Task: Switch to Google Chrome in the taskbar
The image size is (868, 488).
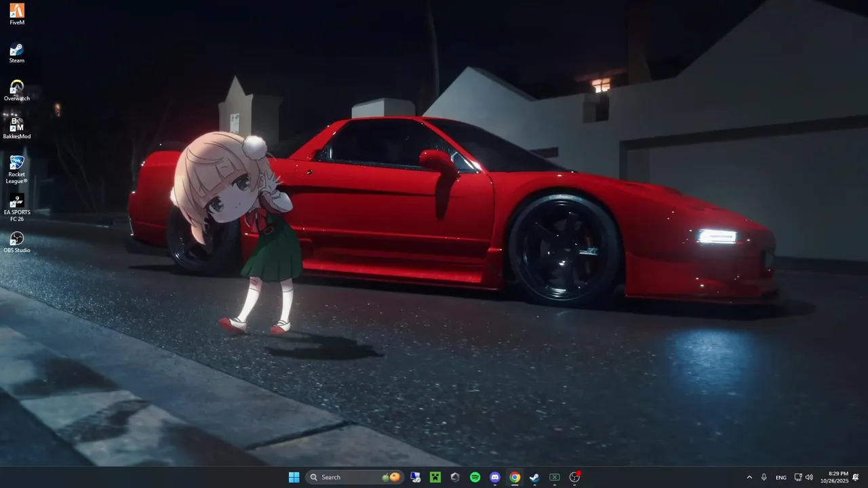Action: [x=515, y=477]
